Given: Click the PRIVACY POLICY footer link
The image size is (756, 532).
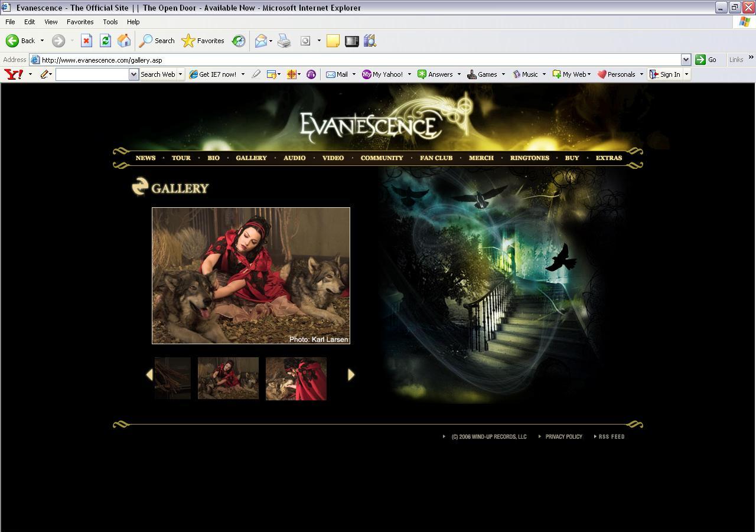Looking at the screenshot, I should (x=563, y=437).
